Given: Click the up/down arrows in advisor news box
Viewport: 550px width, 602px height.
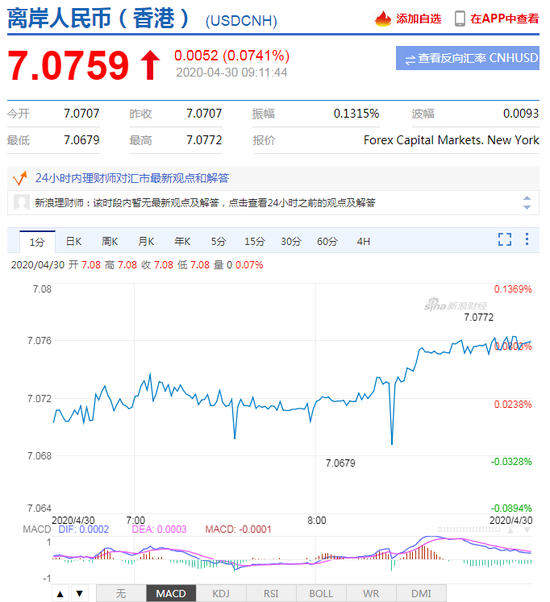Looking at the screenshot, I should coord(527,202).
